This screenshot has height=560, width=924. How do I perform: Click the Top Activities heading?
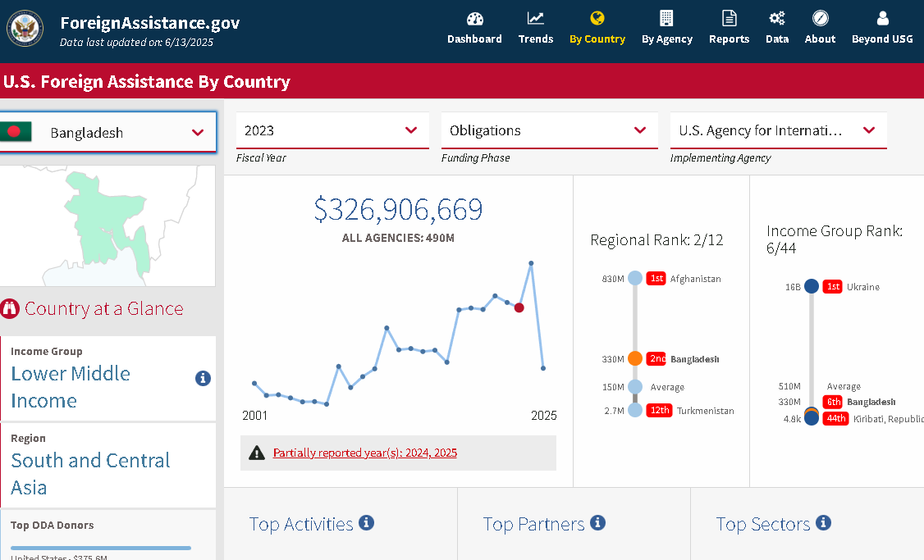(301, 524)
